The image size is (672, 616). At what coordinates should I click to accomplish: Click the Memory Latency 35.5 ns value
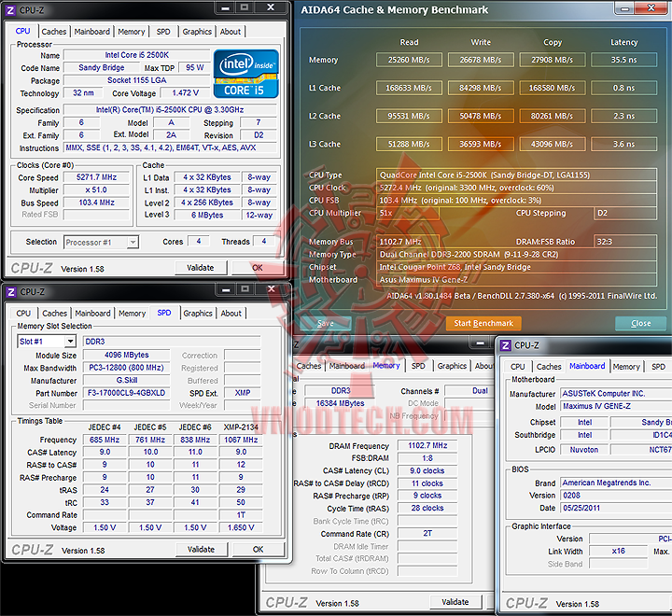pyautogui.click(x=623, y=60)
